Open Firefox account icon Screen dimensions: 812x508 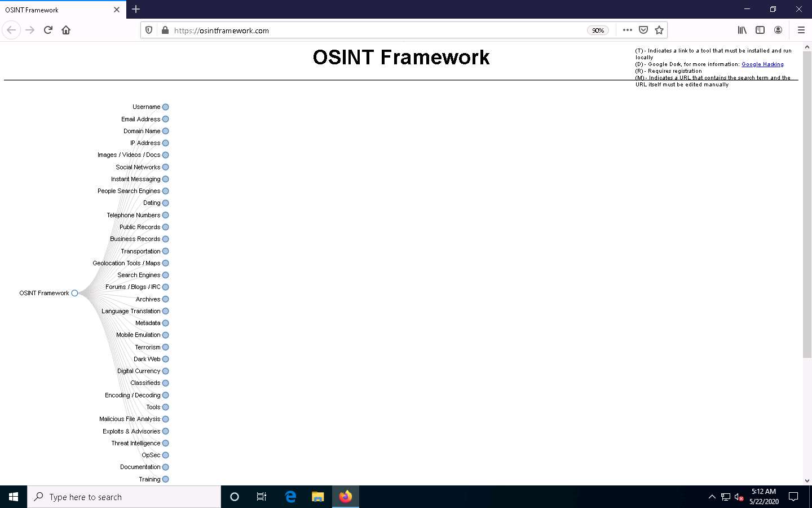pos(778,30)
